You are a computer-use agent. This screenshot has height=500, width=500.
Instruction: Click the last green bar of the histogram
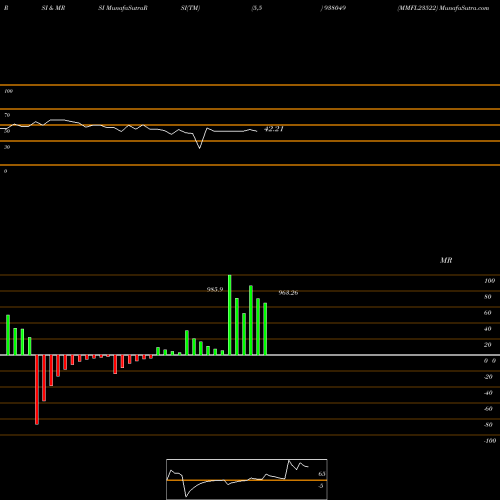coord(265,329)
